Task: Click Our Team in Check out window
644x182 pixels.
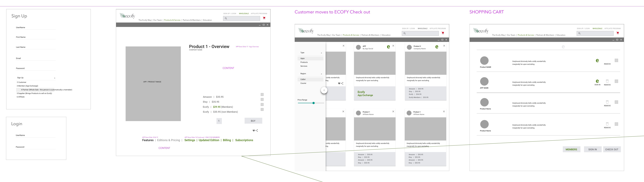Action: [x=336, y=35]
